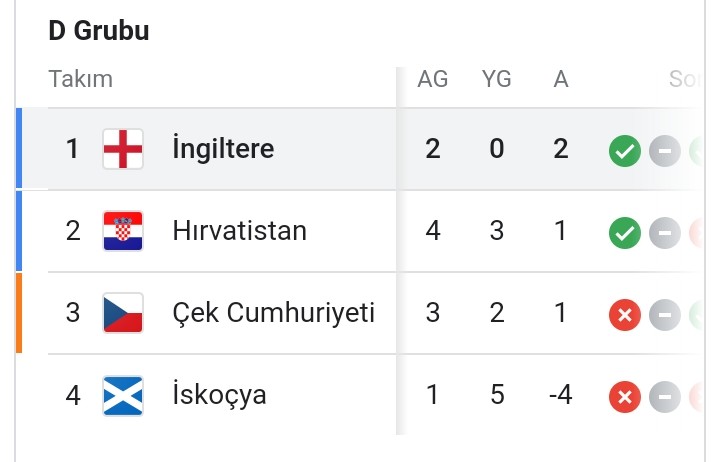The height and width of the screenshot is (462, 720).
Task: Open the İngiltere team link
Action: point(223,148)
